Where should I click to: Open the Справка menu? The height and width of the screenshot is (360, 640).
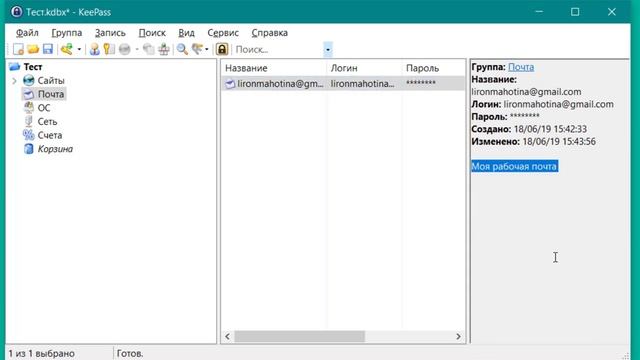pos(269,33)
